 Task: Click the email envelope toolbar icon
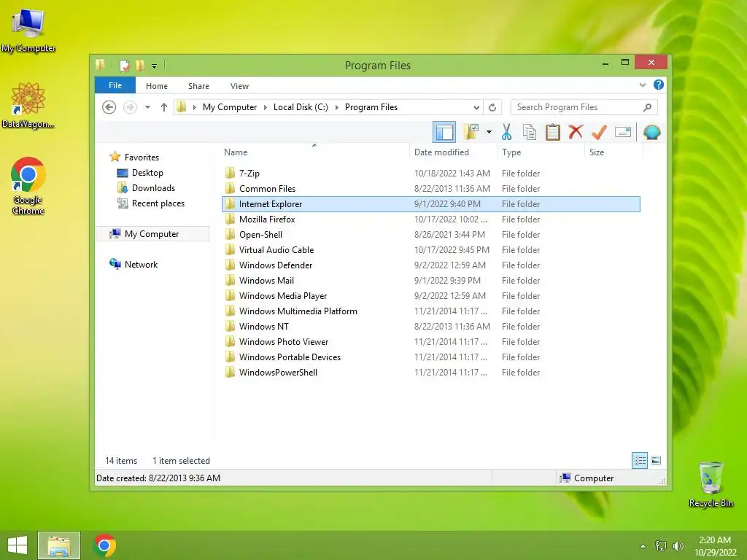point(623,132)
